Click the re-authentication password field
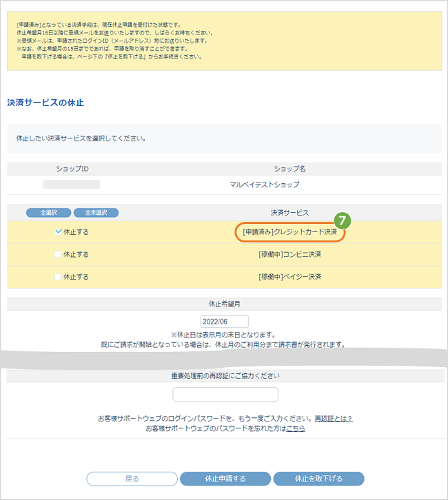 tap(225, 395)
